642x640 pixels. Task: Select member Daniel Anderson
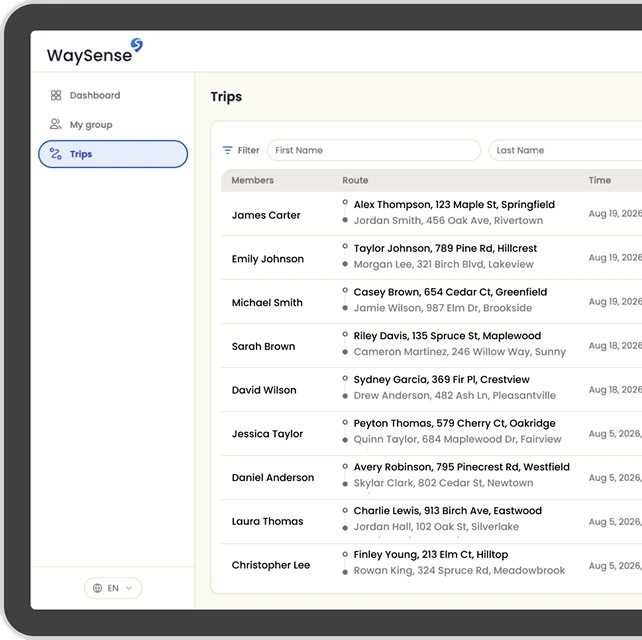(x=273, y=477)
